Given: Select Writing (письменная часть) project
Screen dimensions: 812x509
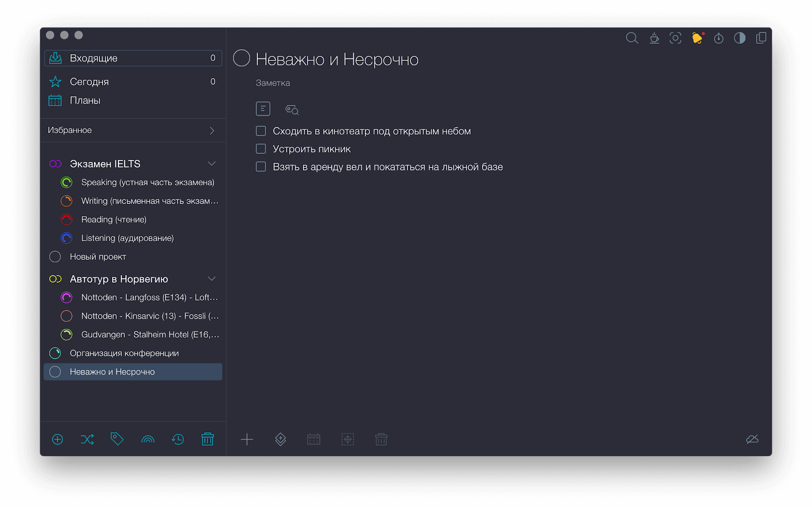Looking at the screenshot, I should coord(150,201).
